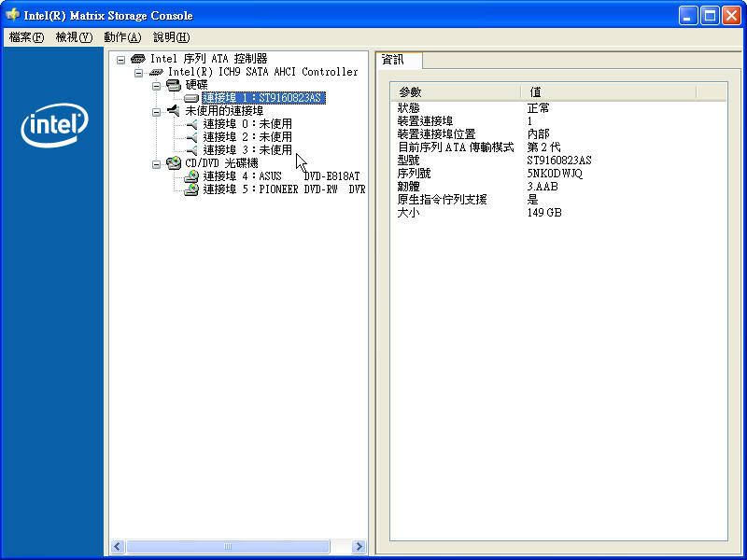Collapse the ICH9 SATA AHCI Controller node
The width and height of the screenshot is (747, 560).
pyautogui.click(x=138, y=73)
